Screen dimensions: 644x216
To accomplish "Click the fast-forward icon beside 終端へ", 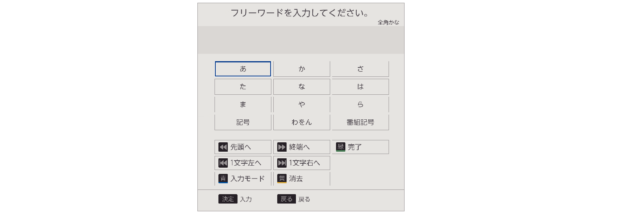I will (x=282, y=147).
